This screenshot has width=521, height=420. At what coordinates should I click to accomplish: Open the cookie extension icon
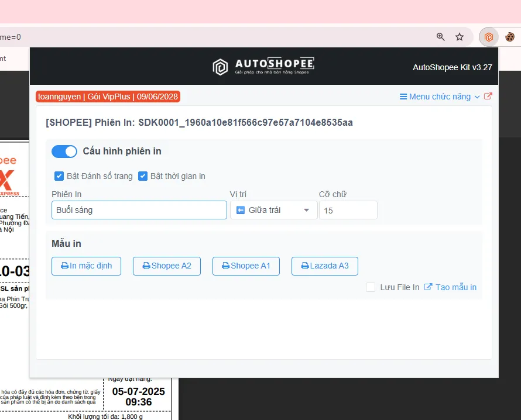pyautogui.click(x=510, y=37)
